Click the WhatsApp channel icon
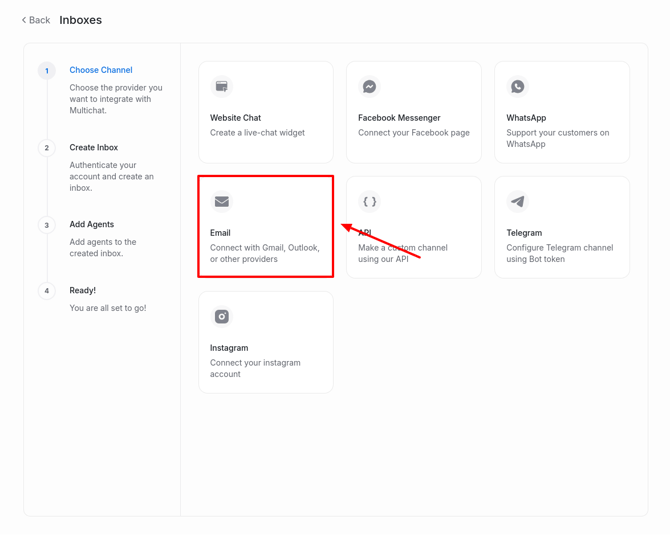The height and width of the screenshot is (537, 670). 518,87
